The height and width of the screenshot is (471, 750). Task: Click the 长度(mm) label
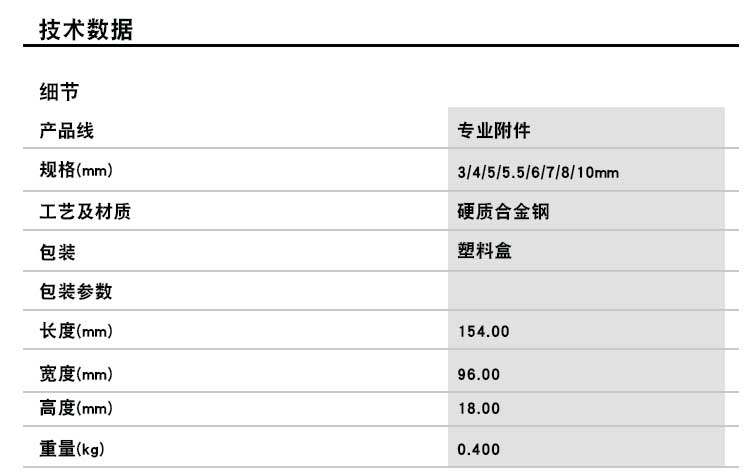[76, 332]
